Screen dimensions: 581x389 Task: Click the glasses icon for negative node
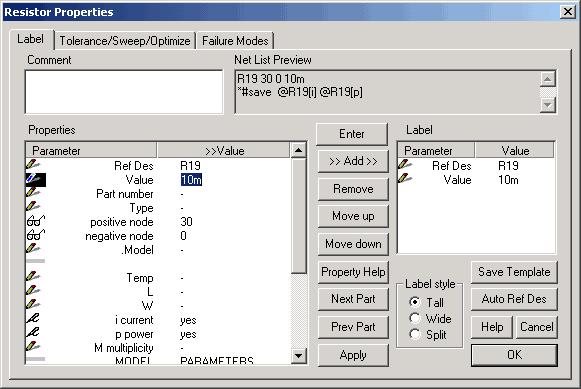[36, 235]
